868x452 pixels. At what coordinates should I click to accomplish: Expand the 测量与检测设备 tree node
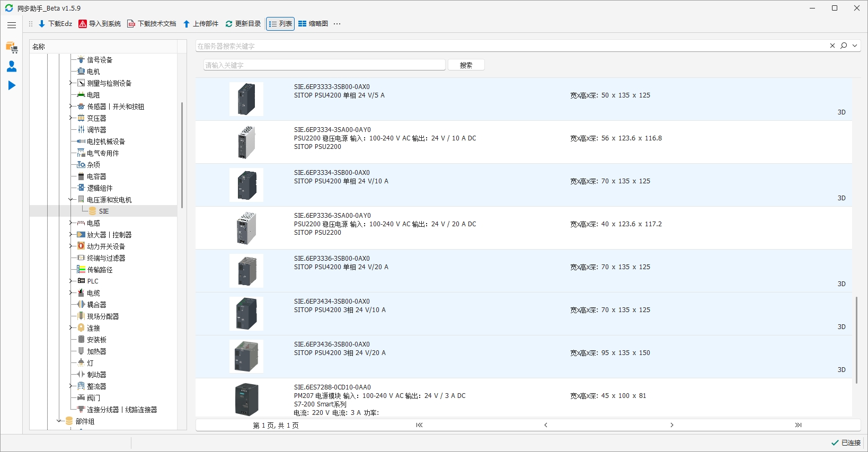click(x=70, y=83)
